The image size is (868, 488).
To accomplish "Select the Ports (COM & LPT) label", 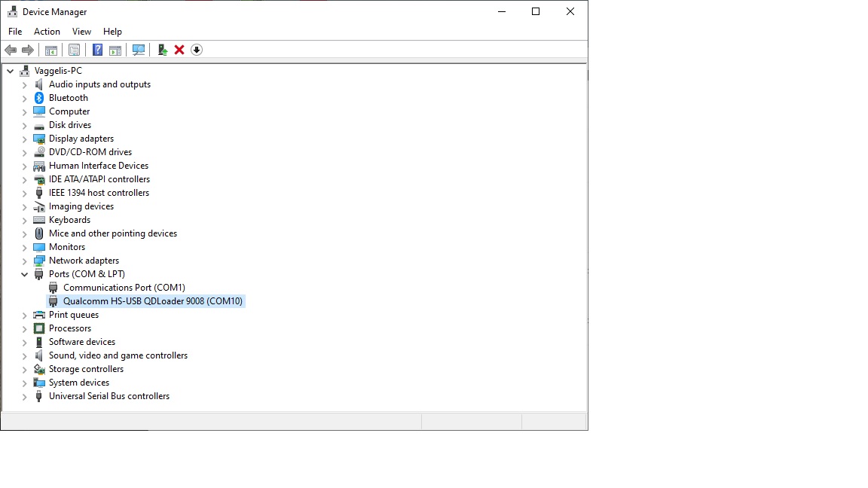I will [x=87, y=274].
